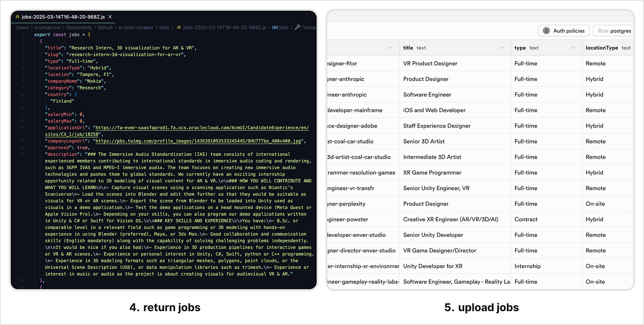Click the "Finland" country value in code
644x325 pixels.
62,101
